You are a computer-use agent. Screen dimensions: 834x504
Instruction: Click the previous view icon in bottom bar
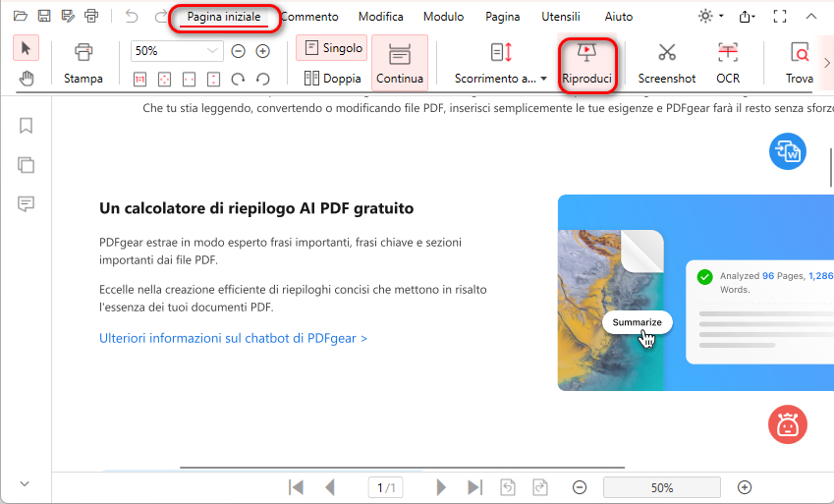pyautogui.click(x=508, y=487)
